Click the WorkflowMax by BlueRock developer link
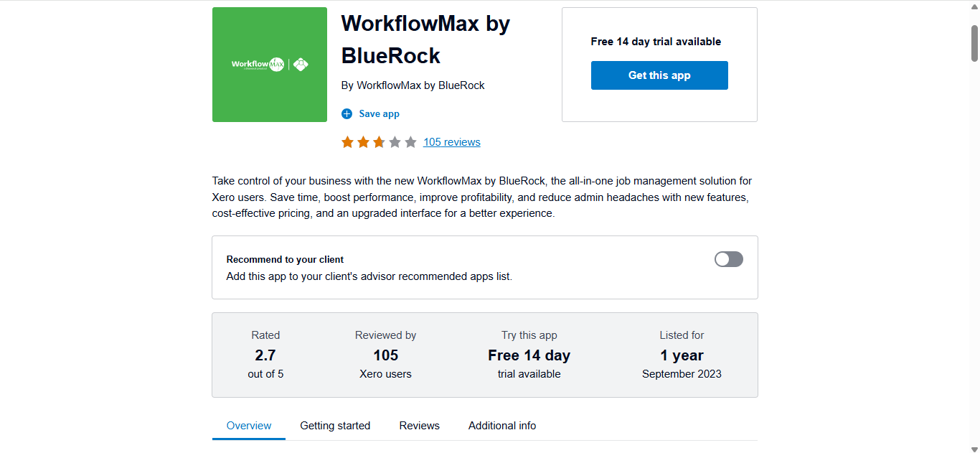 point(420,85)
